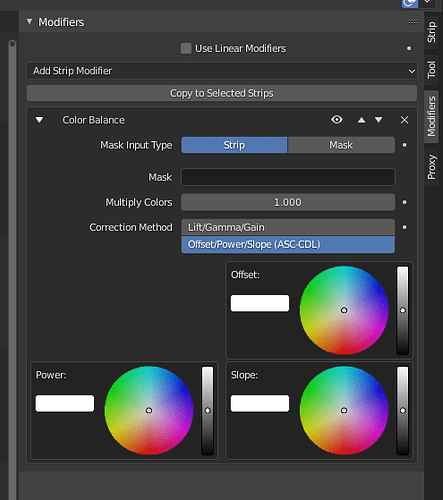Collapse the Color Balance modifier triangle
The width and height of the screenshot is (443, 500).
coord(39,120)
